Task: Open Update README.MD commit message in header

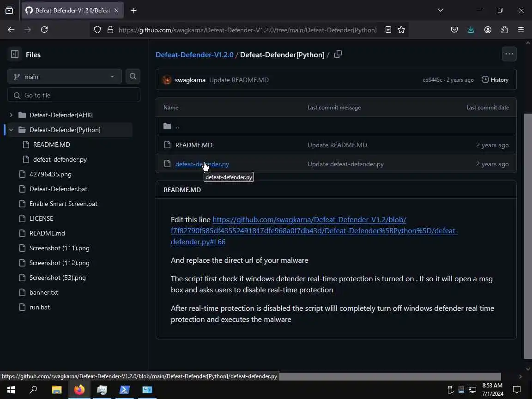Action: pyautogui.click(x=239, y=80)
